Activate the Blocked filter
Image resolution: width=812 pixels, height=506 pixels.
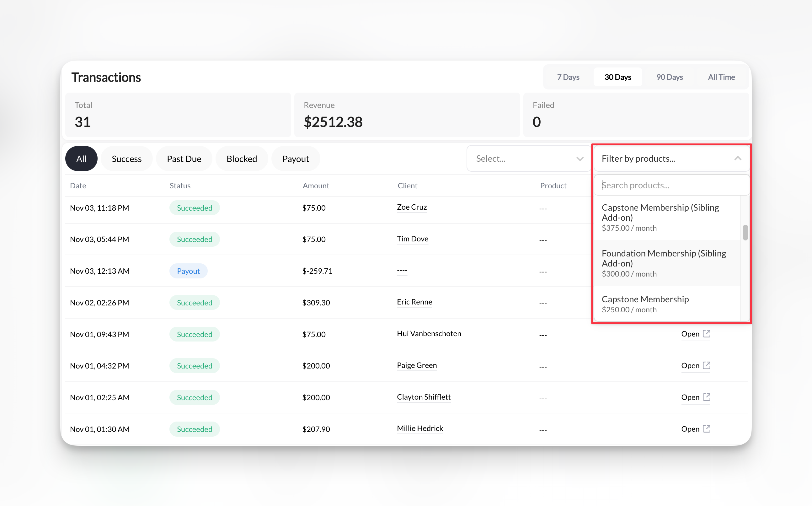pyautogui.click(x=242, y=158)
